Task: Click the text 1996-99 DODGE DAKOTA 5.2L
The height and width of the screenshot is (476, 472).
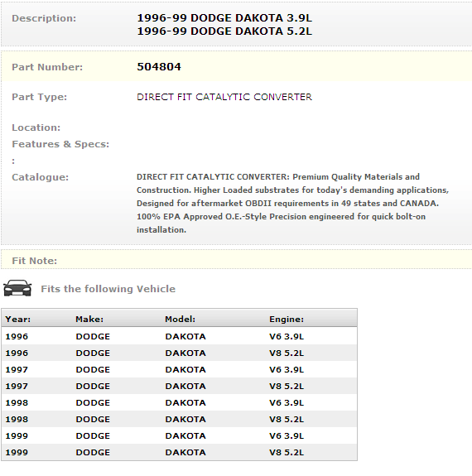Action: pos(224,31)
